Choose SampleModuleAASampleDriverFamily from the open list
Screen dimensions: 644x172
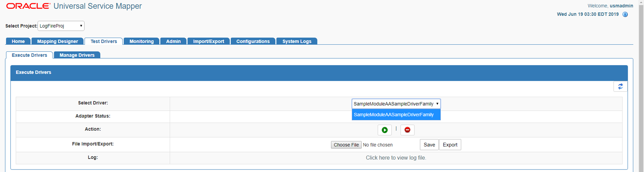click(396, 115)
